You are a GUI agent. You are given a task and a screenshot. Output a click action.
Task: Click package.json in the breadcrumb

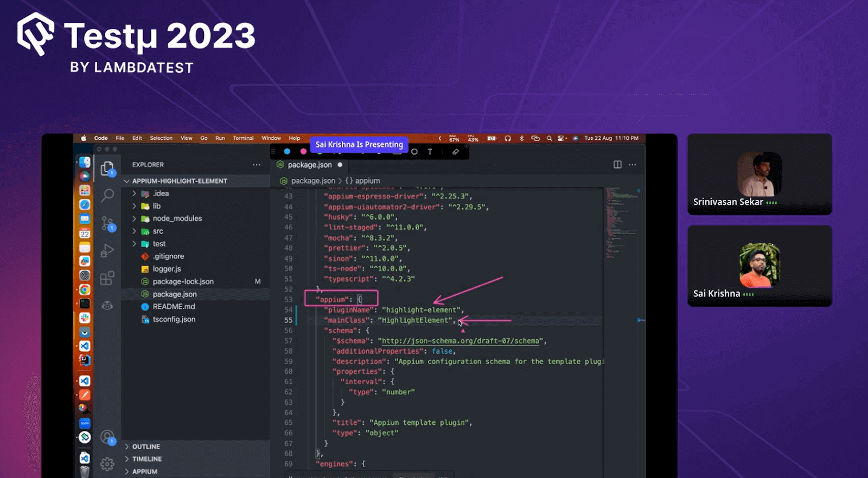pos(312,181)
